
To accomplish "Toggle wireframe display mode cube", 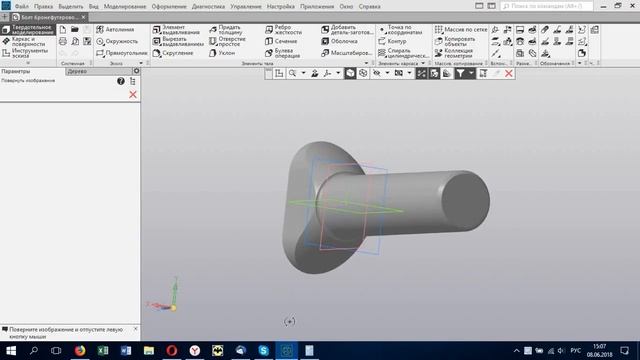I will pos(363,73).
